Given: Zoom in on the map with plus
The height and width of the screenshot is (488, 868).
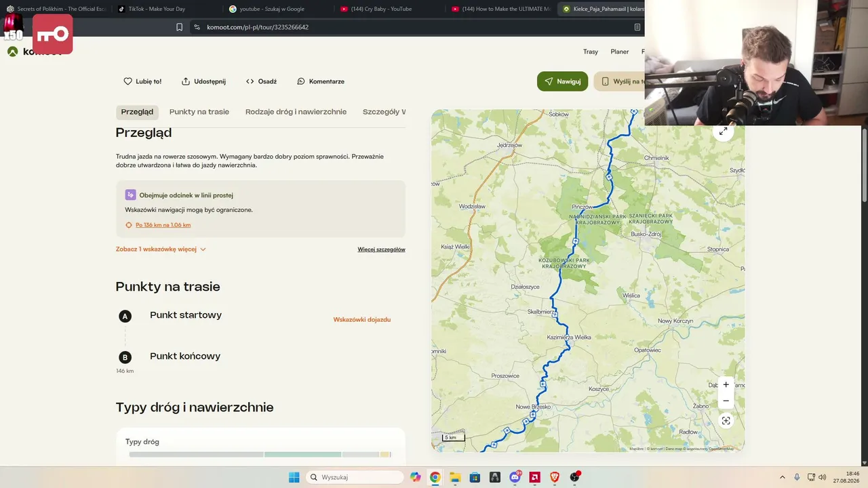Looking at the screenshot, I should click(726, 384).
